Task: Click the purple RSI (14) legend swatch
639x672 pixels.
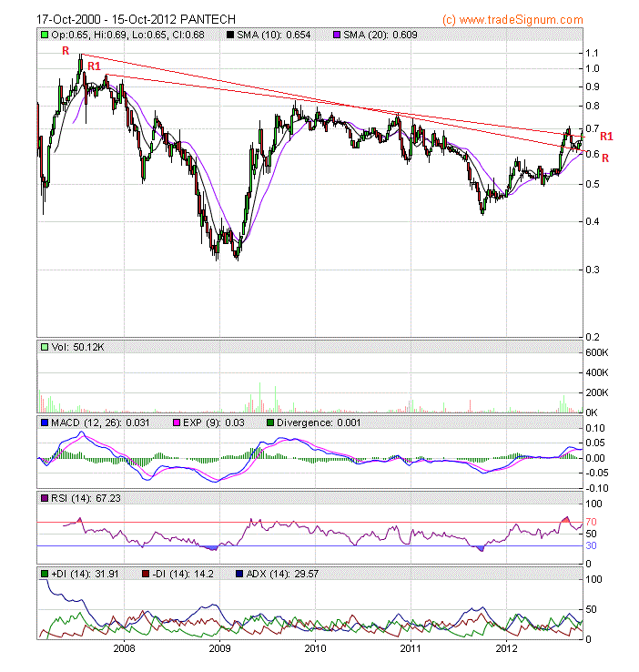Action: tap(44, 498)
